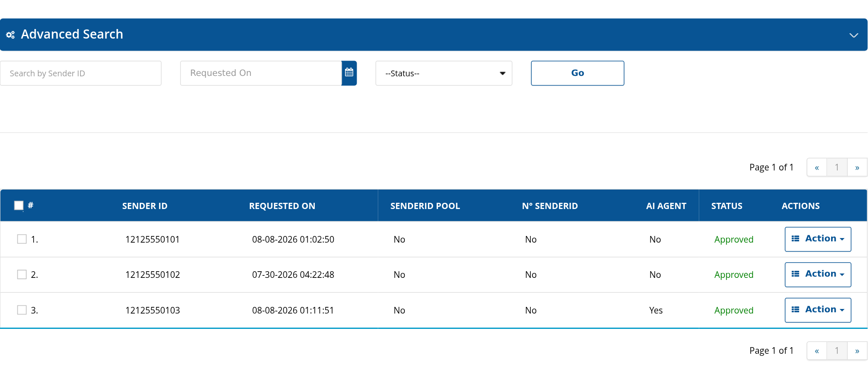Check the box for sender 12125550101
This screenshot has width=868, height=372.
click(x=22, y=239)
